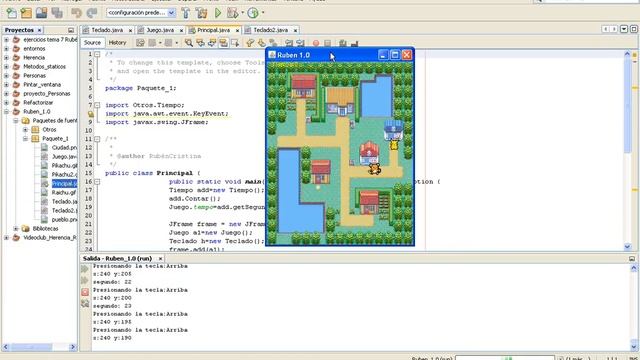Close the Teclado.java tab

[x=130, y=31]
